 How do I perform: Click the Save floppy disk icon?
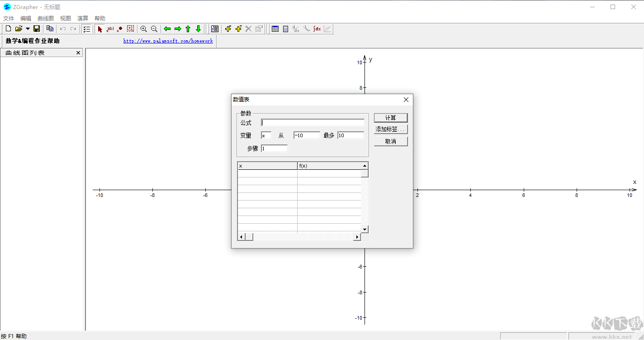(x=37, y=29)
